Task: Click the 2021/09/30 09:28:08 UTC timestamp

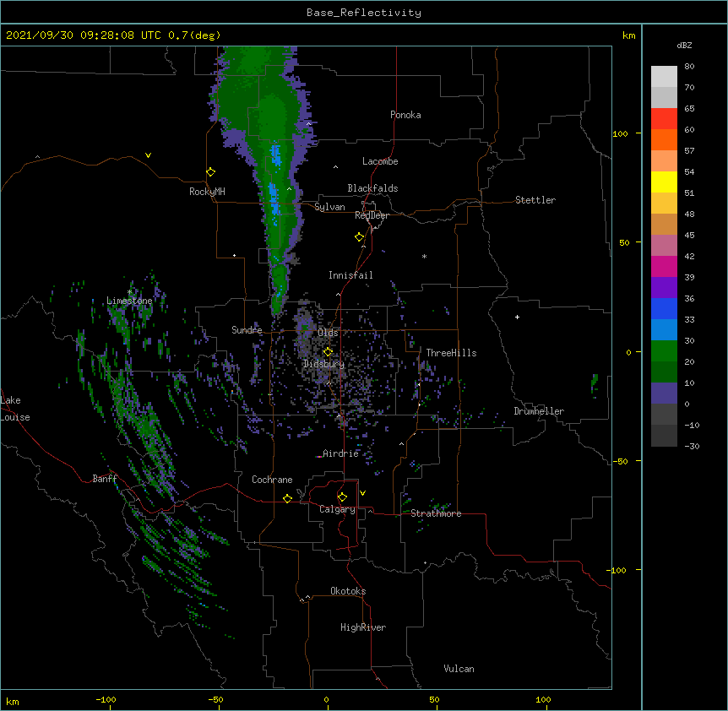Action: tap(84, 35)
